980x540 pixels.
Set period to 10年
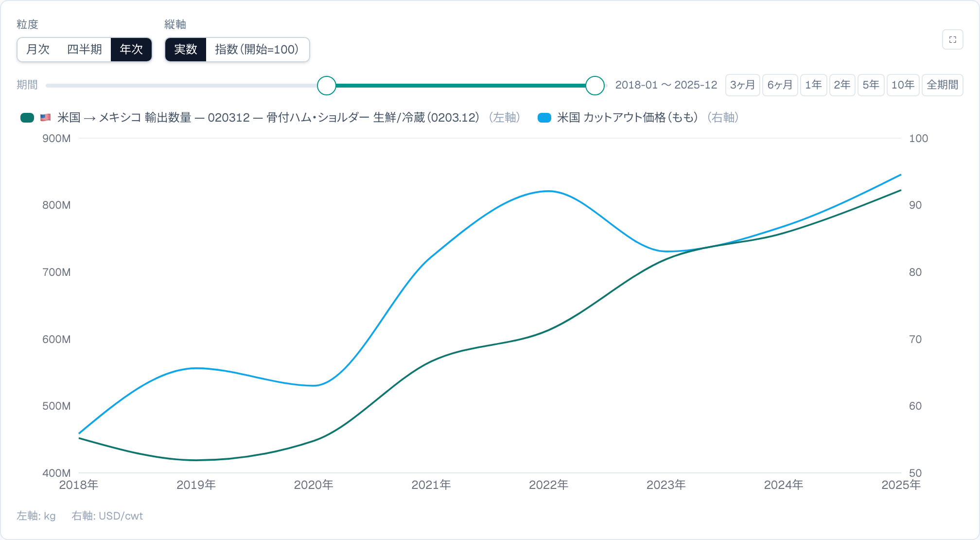pyautogui.click(x=903, y=85)
